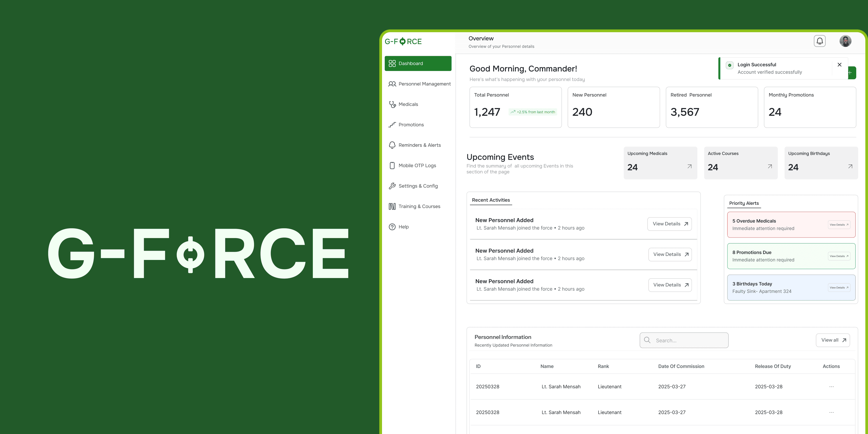
Task: Click the Release Of Duty column header
Action: pos(773,366)
